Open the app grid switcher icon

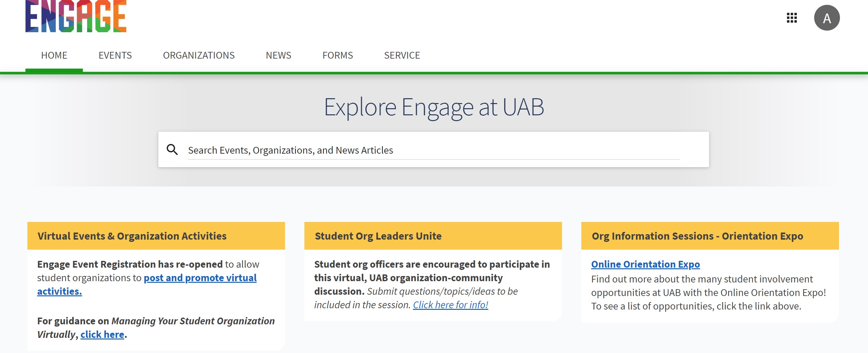pyautogui.click(x=792, y=18)
